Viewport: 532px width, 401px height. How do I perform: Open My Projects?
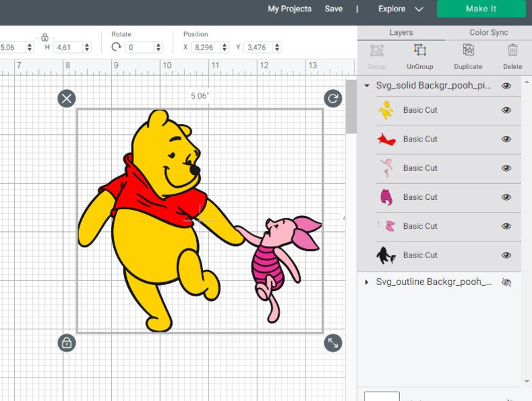click(289, 9)
